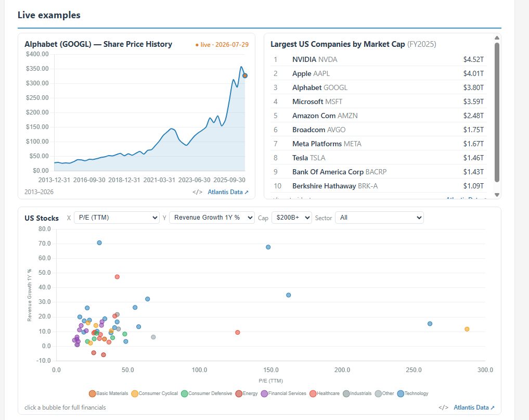Open the X axis P/E (TTM) dropdown
The height and width of the screenshot is (420, 529).
click(117, 218)
